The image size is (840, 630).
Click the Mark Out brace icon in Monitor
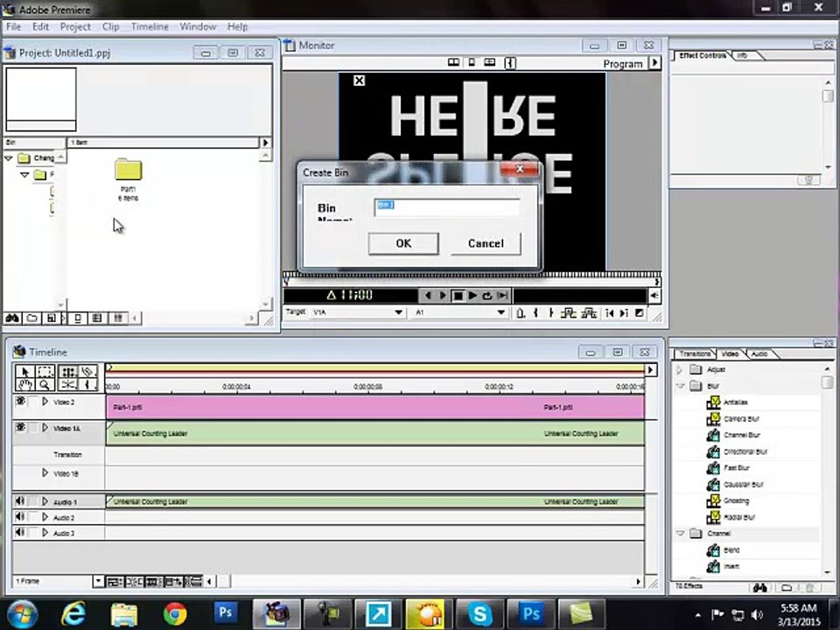click(x=550, y=313)
